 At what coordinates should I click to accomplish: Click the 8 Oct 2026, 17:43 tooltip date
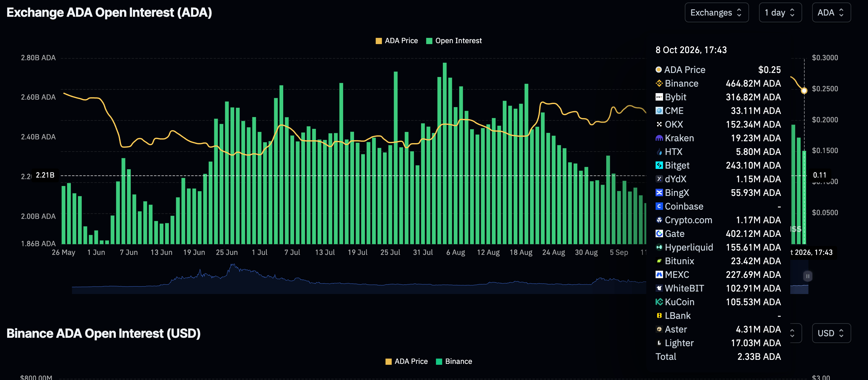(x=691, y=50)
